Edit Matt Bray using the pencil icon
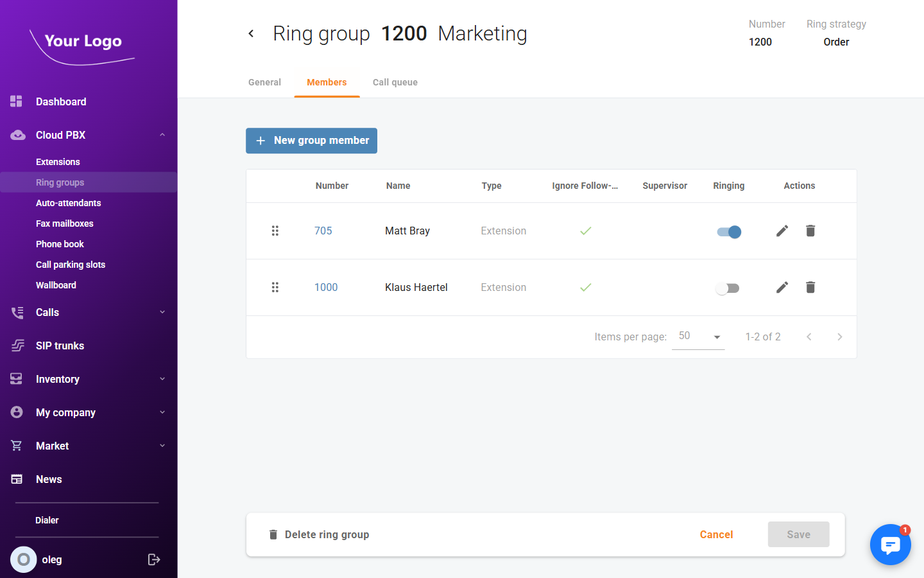This screenshot has width=924, height=578. [782, 231]
